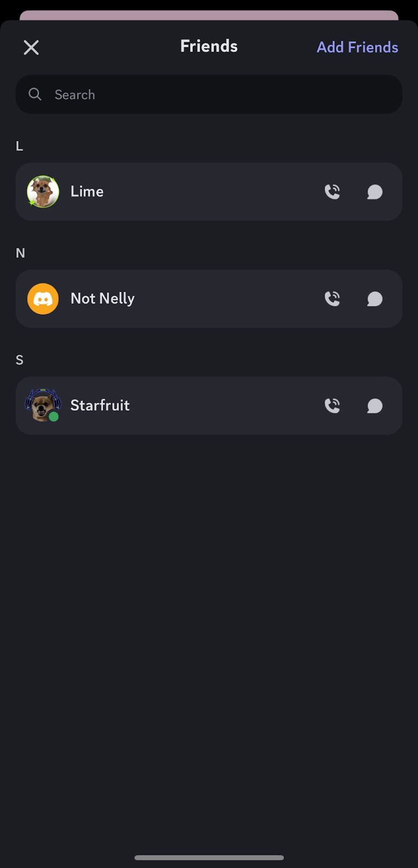The width and height of the screenshot is (418, 868).
Task: Call Not Nelly using the phone icon
Action: [x=333, y=298]
